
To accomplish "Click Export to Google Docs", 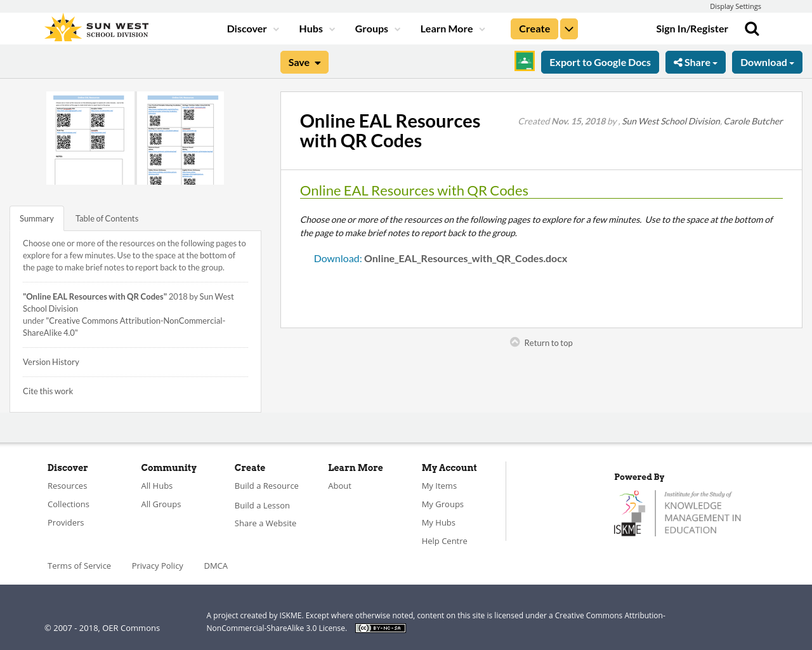I will click(600, 62).
